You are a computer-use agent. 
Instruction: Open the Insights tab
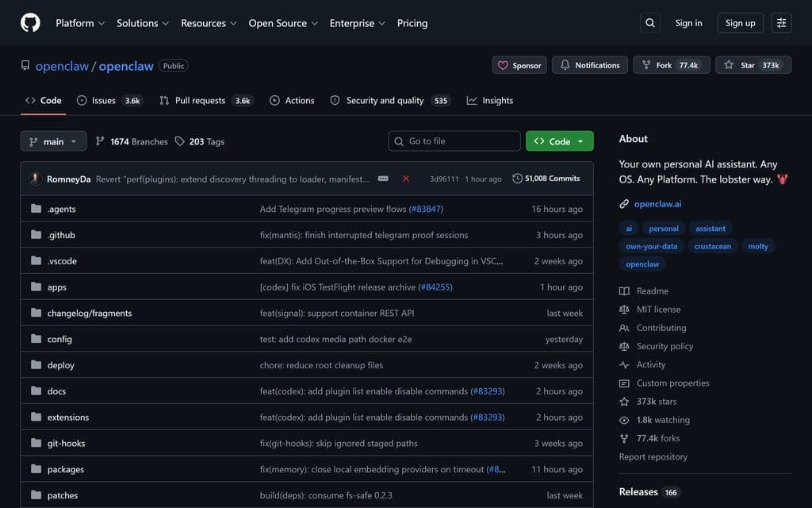[490, 101]
